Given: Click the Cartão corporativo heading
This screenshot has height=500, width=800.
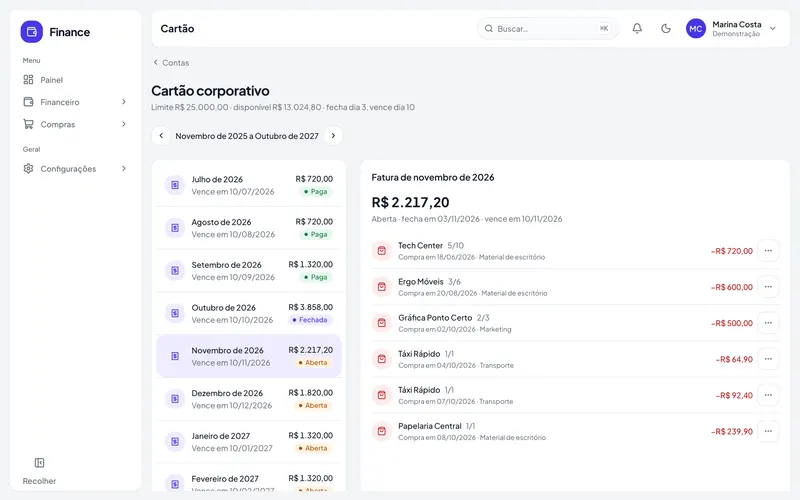Looking at the screenshot, I should pyautogui.click(x=210, y=91).
